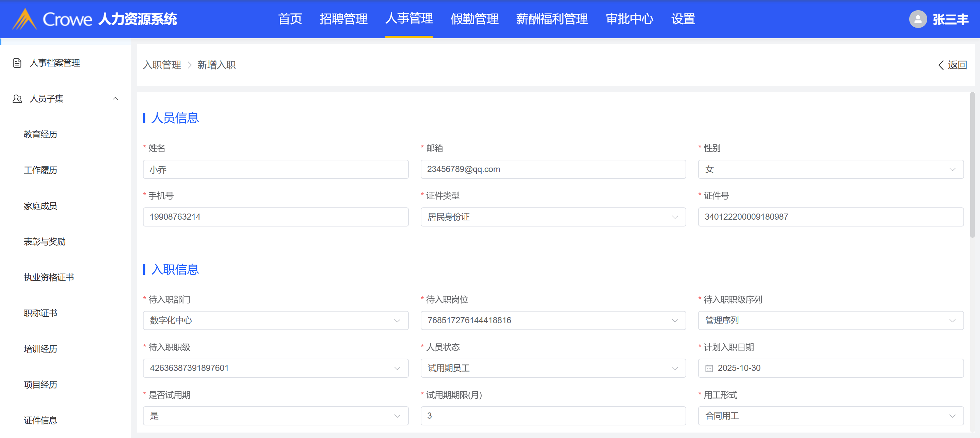Open the 证件类型 dropdown
This screenshot has height=438, width=980.
click(x=553, y=217)
